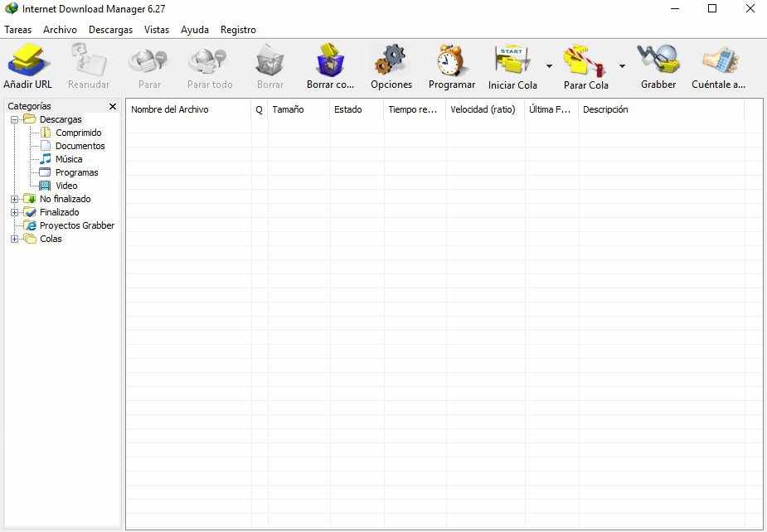Open the Registro menu

(238, 29)
